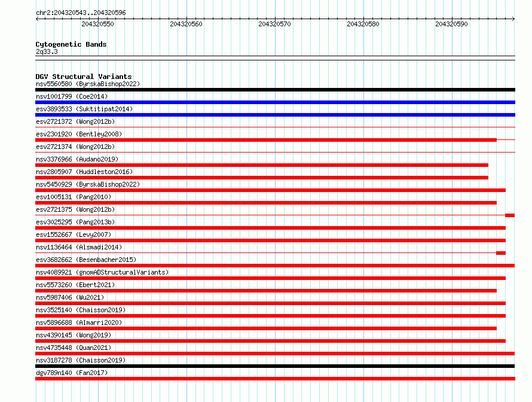The image size is (532, 402).
Task: Click the thin red line under esv2721372
Action: pos(275,127)
